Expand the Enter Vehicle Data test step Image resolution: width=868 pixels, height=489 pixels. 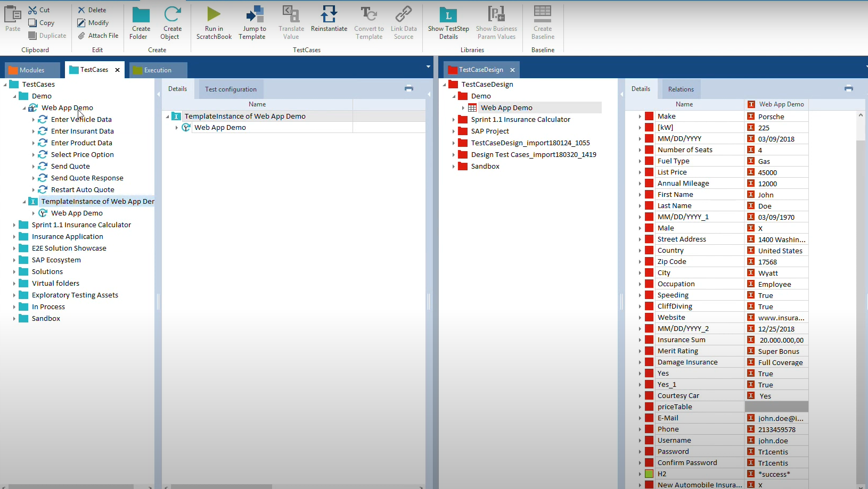34,120
